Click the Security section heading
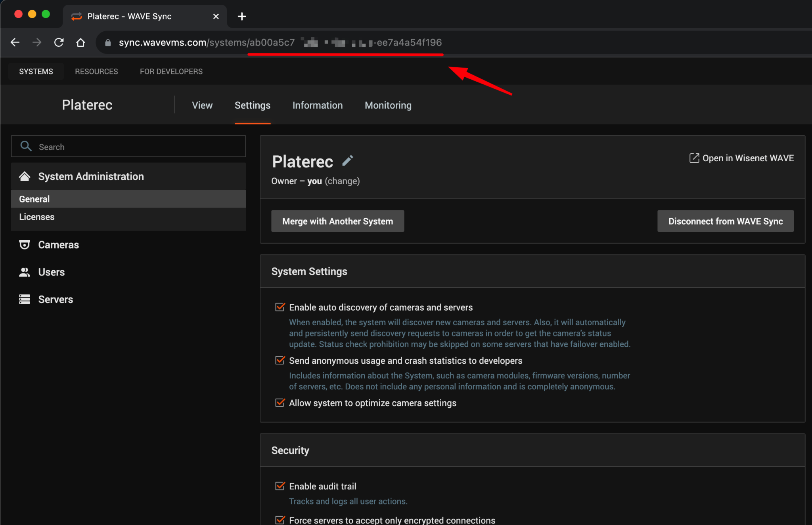Viewport: 812px width, 525px height. [x=290, y=450]
